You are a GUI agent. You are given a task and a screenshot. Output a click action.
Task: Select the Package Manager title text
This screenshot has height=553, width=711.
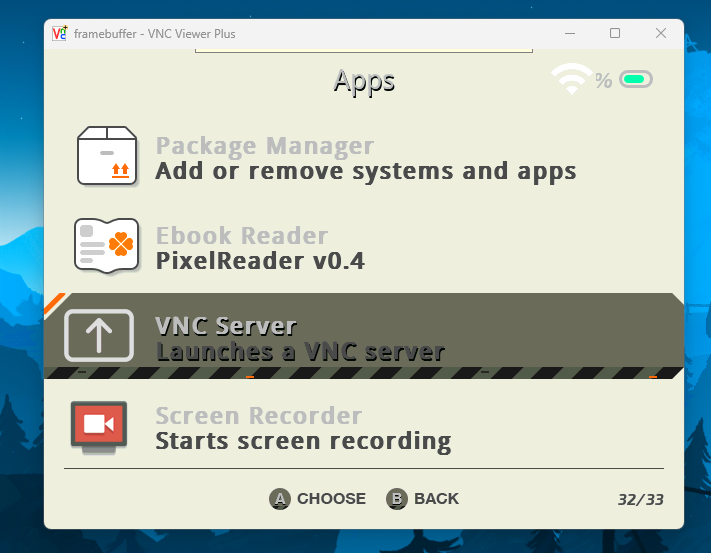tap(265, 146)
